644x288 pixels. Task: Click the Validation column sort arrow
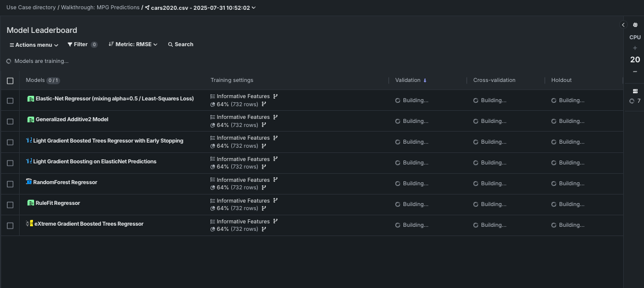coord(425,80)
